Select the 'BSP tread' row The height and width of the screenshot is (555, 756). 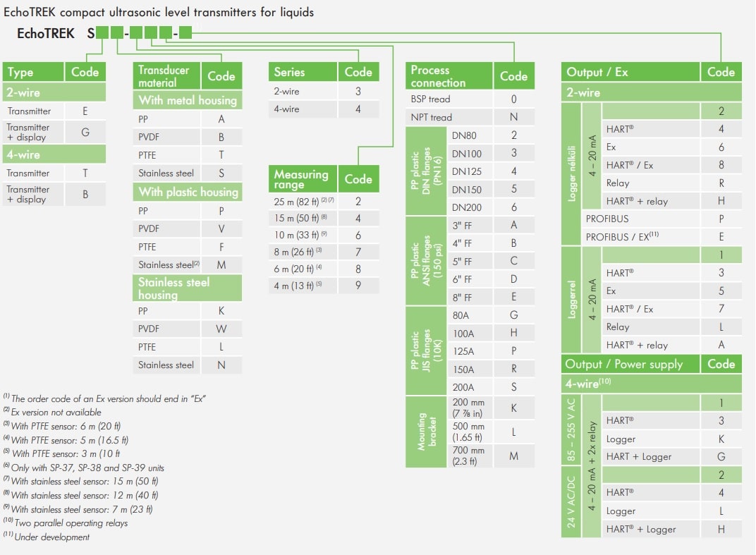coord(470,99)
